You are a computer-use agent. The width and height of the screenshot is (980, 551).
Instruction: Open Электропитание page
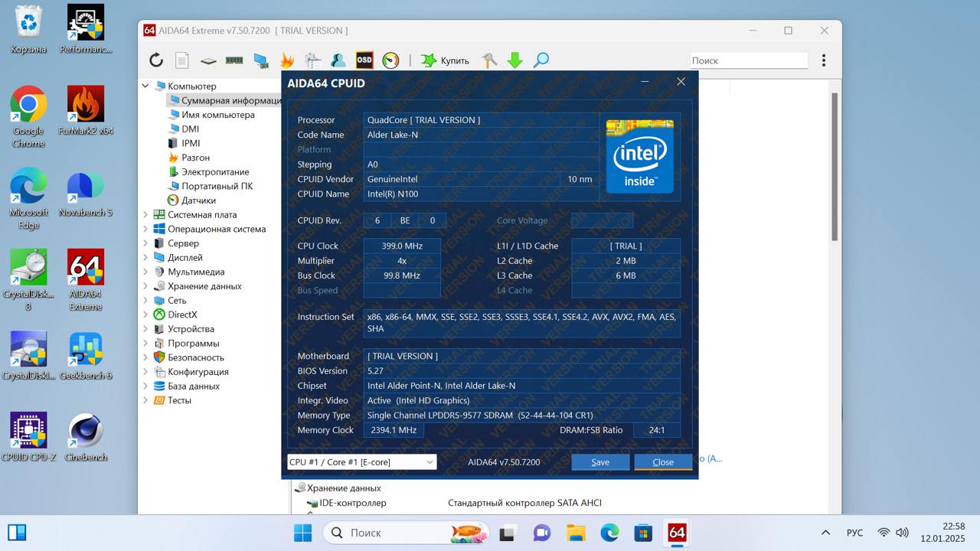click(214, 172)
